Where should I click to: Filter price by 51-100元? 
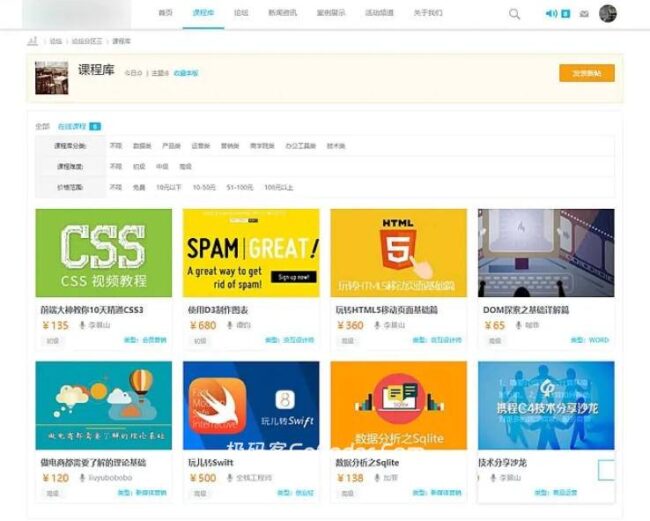click(240, 187)
